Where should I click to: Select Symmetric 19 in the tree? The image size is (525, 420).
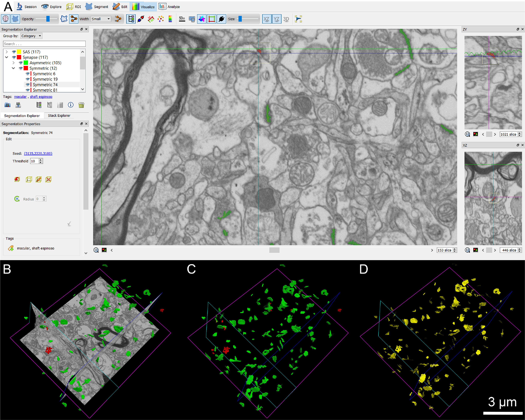[45, 79]
